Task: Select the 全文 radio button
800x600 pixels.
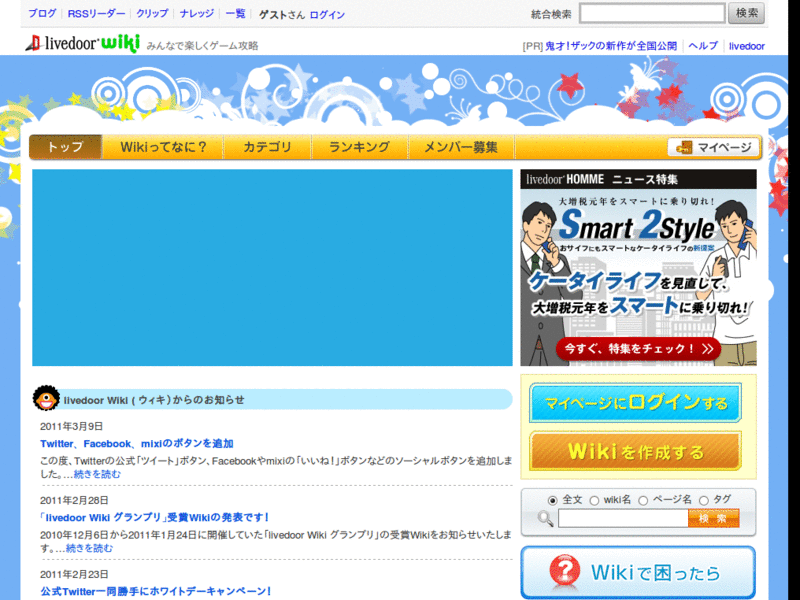Action: [x=552, y=501]
